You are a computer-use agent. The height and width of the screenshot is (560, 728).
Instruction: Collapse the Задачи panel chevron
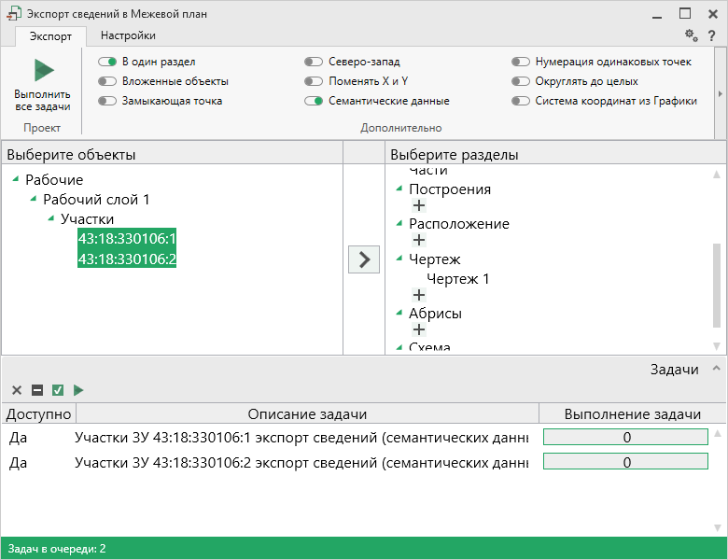coord(717,369)
